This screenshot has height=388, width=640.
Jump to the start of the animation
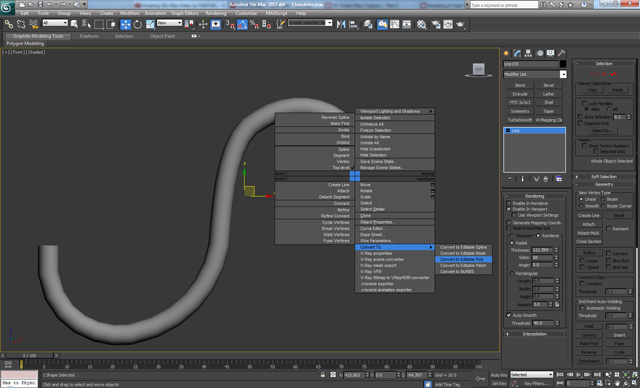[x=560, y=375]
